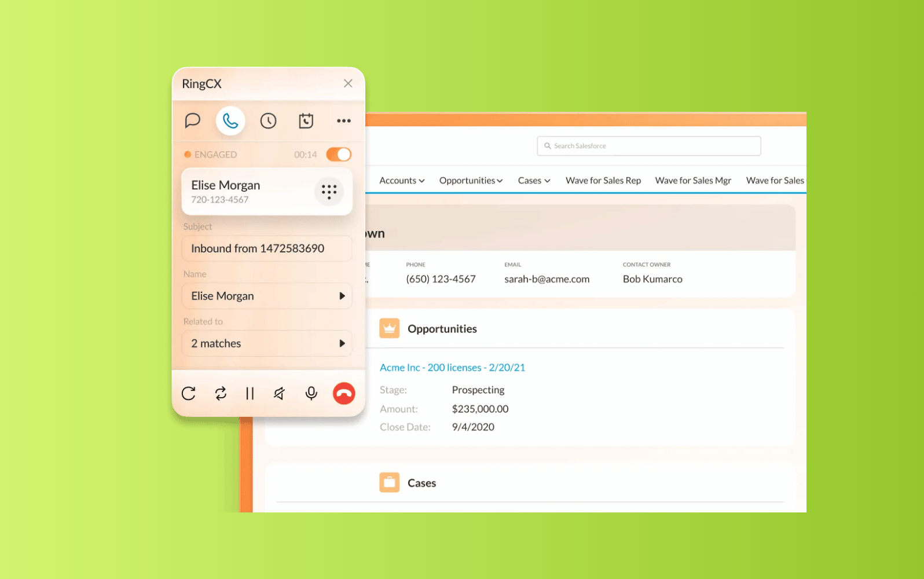Switch to Wave for Sales Rep tab

[603, 181]
